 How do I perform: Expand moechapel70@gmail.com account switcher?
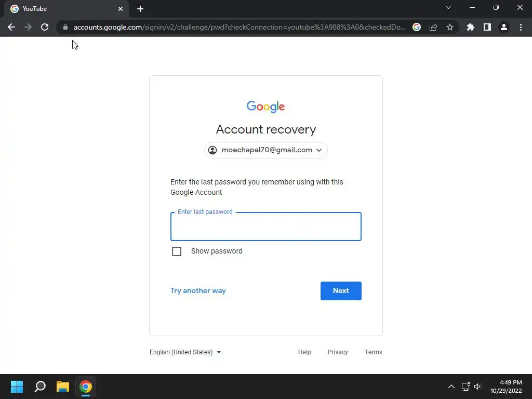[265, 150]
